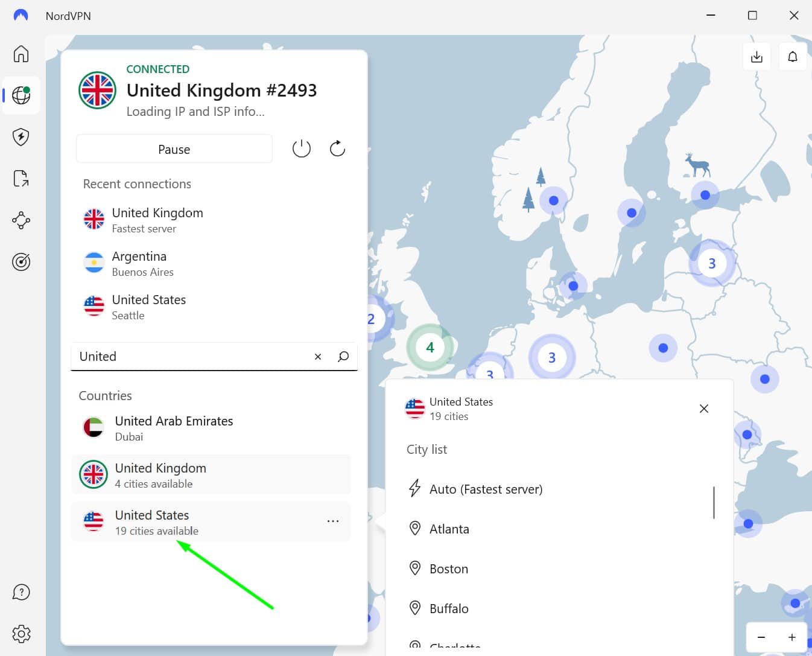Click the green map cluster marked 4

430,347
